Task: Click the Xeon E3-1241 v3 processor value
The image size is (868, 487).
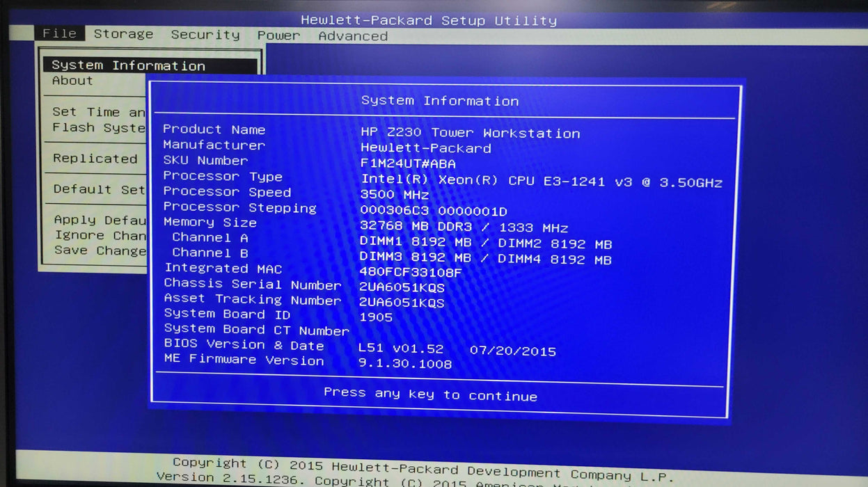Action: click(x=542, y=181)
